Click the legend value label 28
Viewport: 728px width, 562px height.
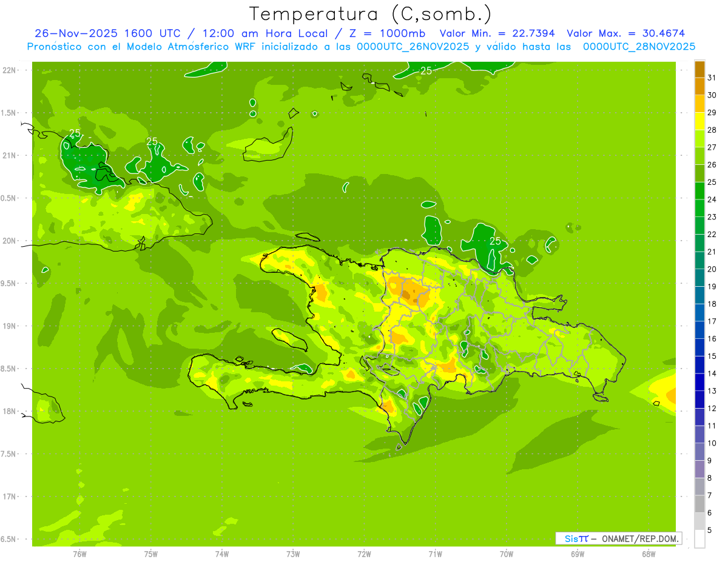(x=712, y=130)
